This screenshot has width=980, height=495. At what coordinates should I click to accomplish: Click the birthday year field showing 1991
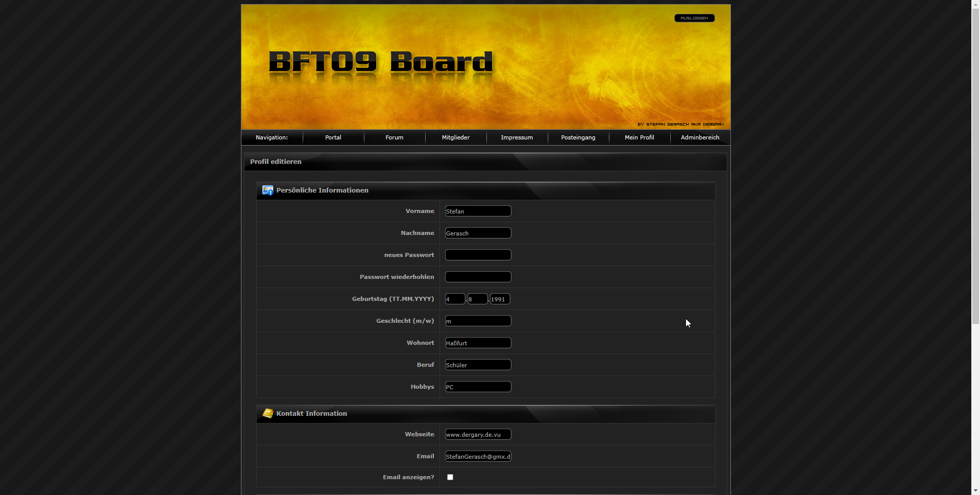point(500,299)
